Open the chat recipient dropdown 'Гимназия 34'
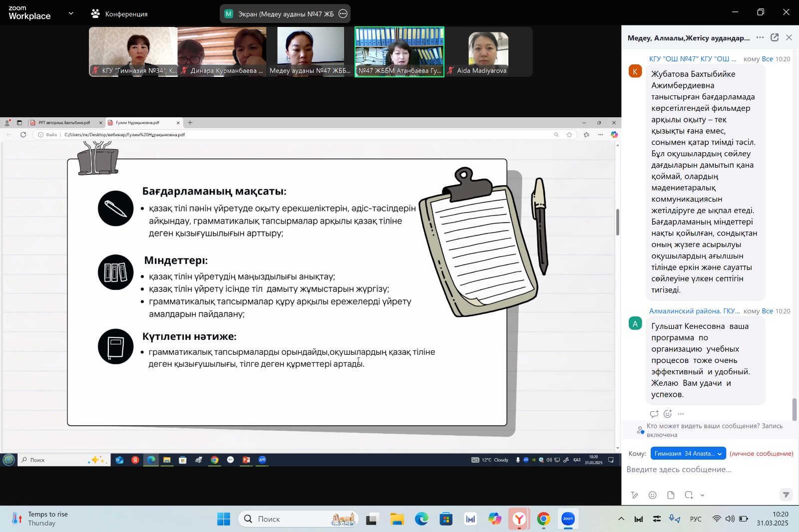 click(688, 454)
